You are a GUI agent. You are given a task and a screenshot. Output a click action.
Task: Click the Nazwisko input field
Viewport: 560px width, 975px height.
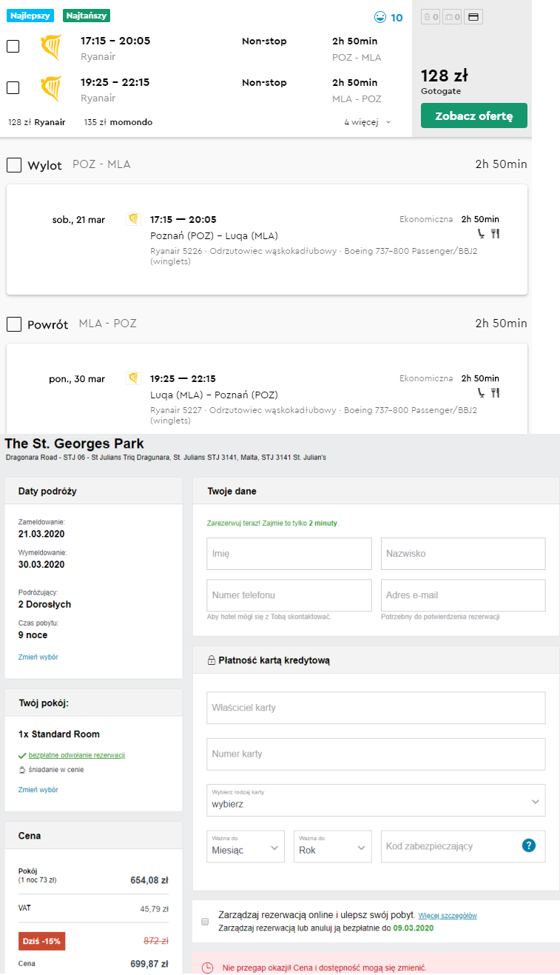(x=463, y=554)
